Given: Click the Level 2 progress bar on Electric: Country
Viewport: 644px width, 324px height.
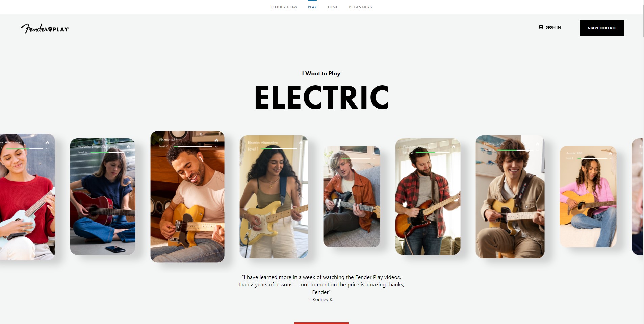Looking at the screenshot, I should [433, 153].
